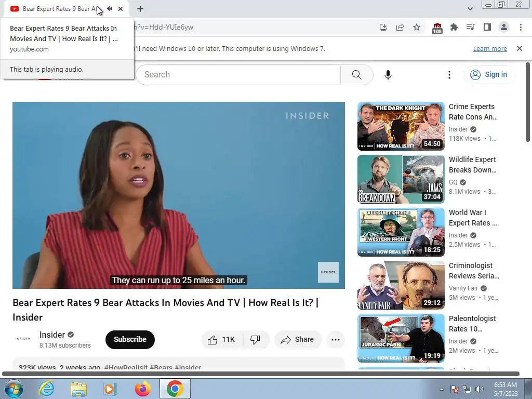Open the Insider channel avatar
The height and width of the screenshot is (399, 532).
(23, 339)
